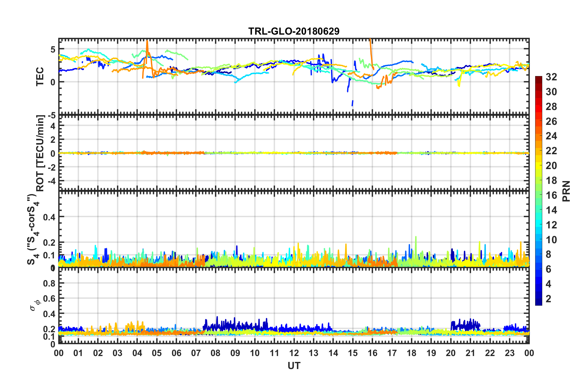This screenshot has height=382, width=588.
Task: Click the colorbar tick label 22
Action: pos(551,151)
